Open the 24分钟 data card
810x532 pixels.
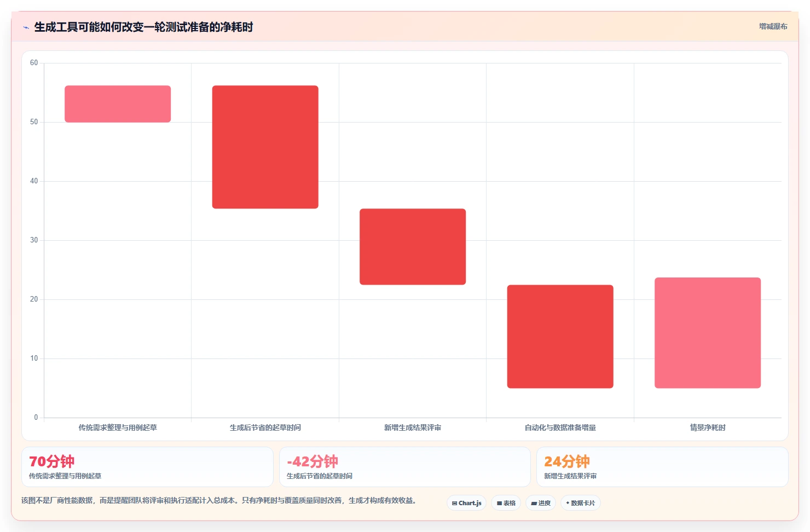[x=662, y=467]
